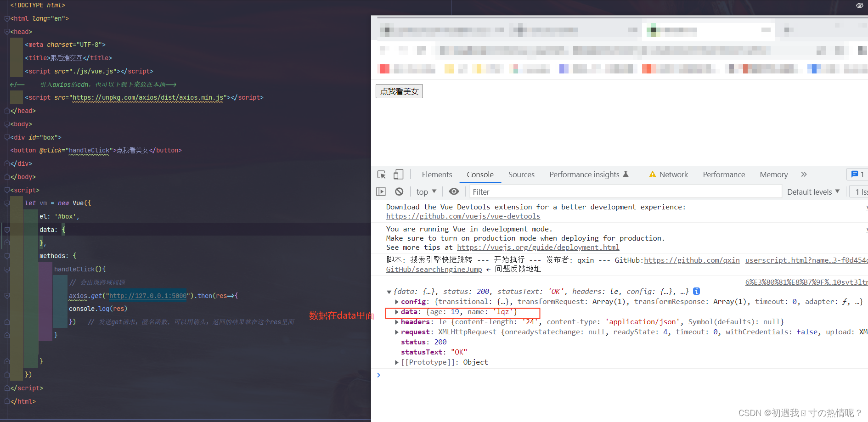The width and height of the screenshot is (868, 422).
Task: Switch to the Console tab
Action: coord(480,174)
